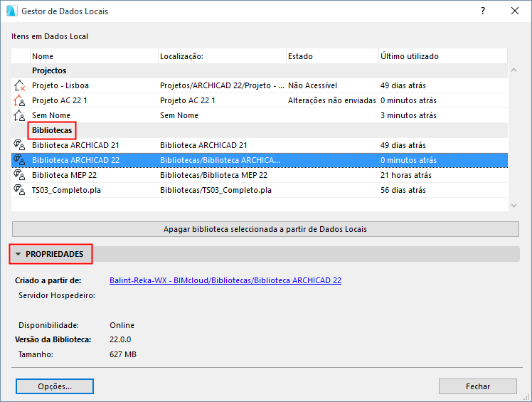
Task: Click the Fechar button
Action: coord(478,386)
